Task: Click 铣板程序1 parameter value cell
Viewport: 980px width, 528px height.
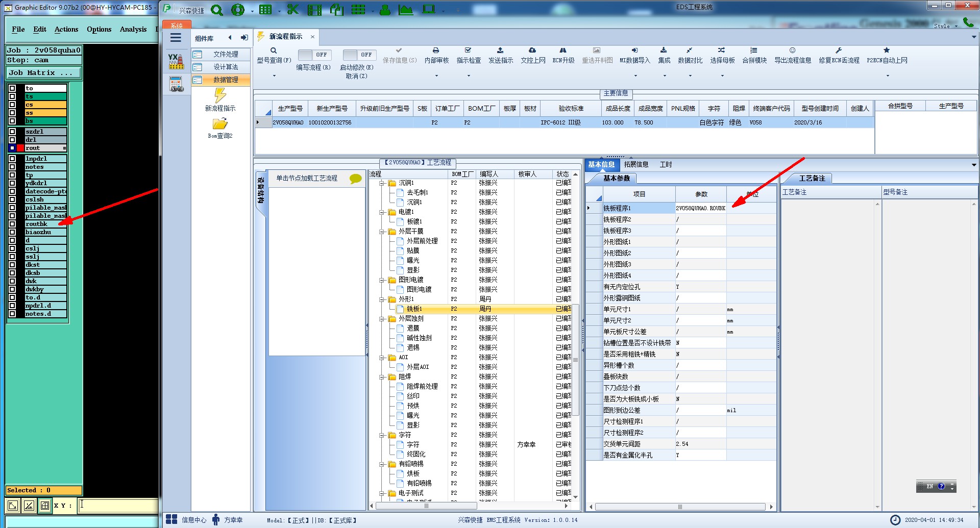Action: click(701, 208)
